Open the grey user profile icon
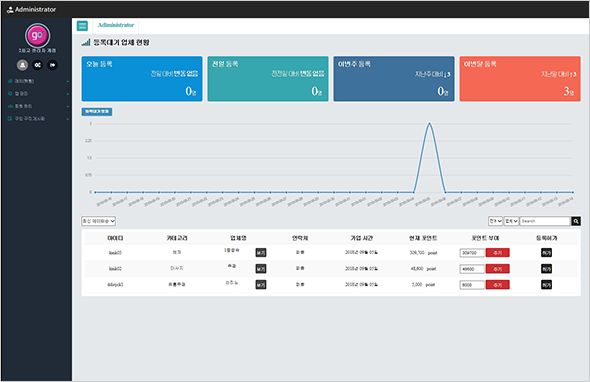Screen dimensions: 590x382 [x=23, y=65]
